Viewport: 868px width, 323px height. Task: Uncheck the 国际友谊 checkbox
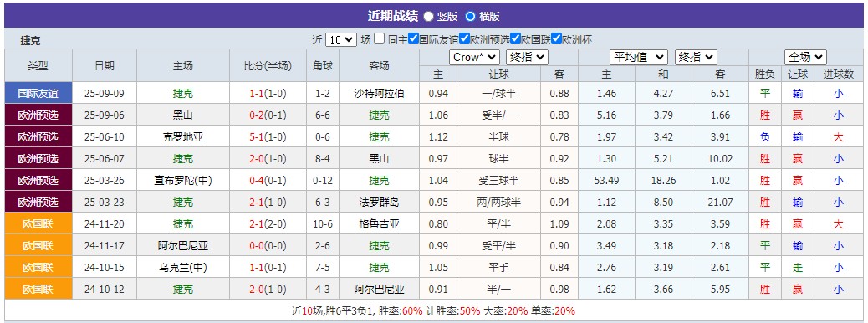413,38
